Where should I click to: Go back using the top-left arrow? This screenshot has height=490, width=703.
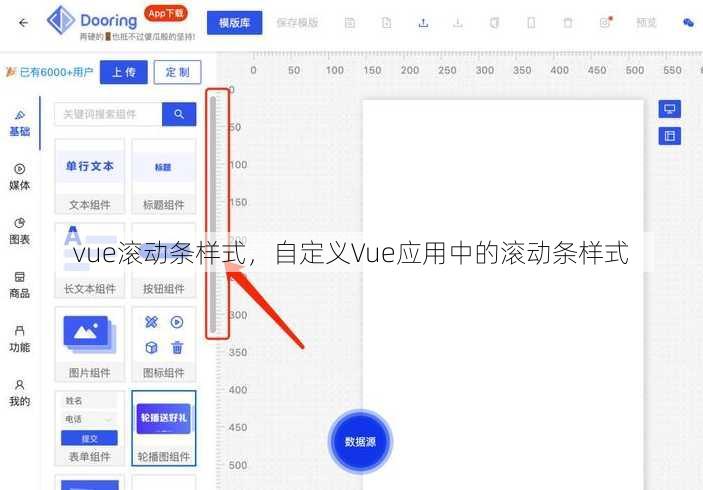coord(23,22)
